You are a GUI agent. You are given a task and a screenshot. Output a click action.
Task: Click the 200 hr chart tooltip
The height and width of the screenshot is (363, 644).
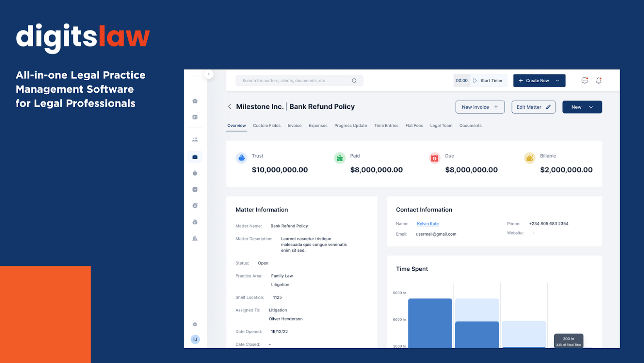point(569,341)
